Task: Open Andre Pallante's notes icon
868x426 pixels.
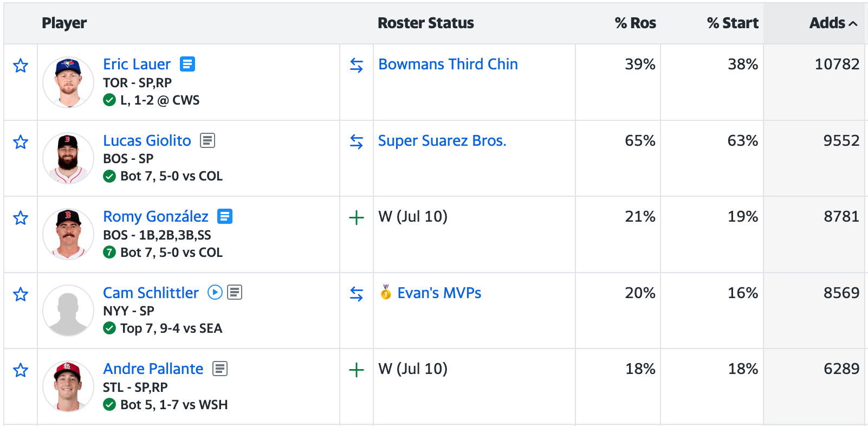Action: [220, 369]
